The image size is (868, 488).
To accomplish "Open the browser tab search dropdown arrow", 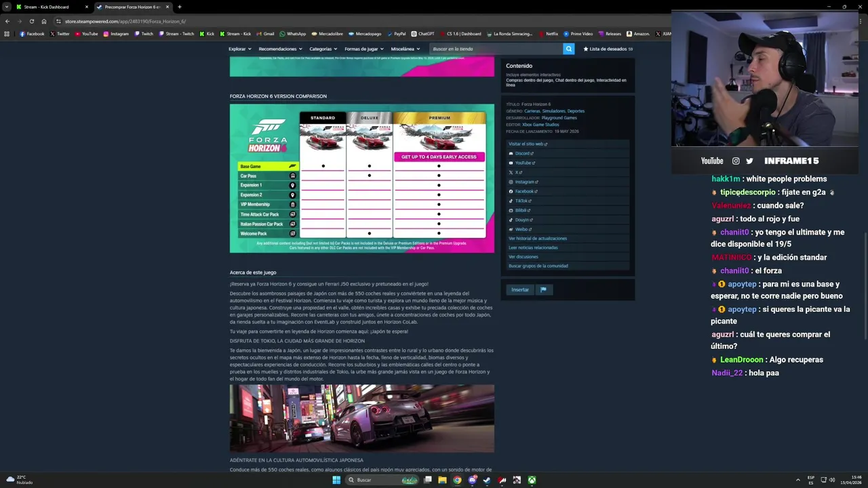I will (6, 7).
